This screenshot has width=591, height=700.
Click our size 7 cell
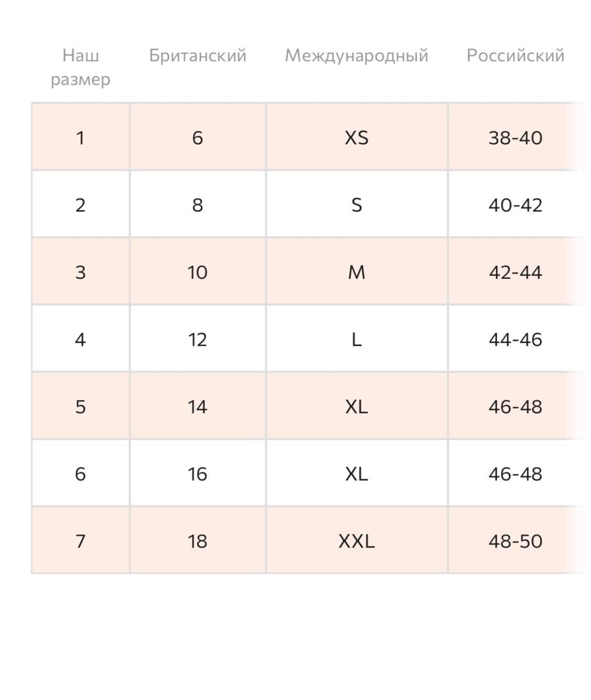80,541
